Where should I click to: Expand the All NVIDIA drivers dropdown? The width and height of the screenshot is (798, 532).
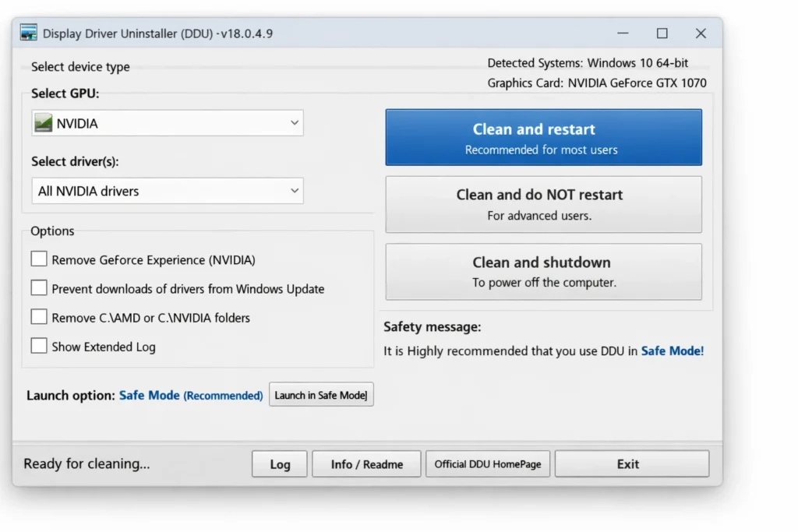coord(167,191)
